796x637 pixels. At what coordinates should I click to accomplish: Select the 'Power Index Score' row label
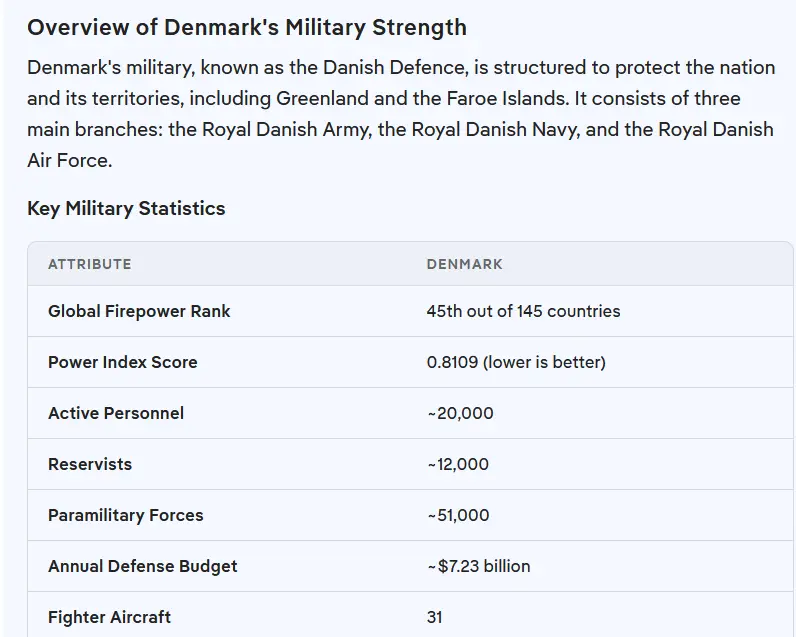coord(122,362)
